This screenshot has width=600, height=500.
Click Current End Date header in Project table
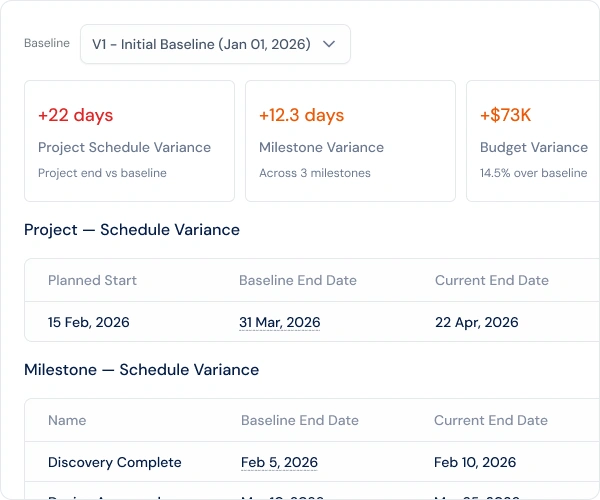click(492, 280)
